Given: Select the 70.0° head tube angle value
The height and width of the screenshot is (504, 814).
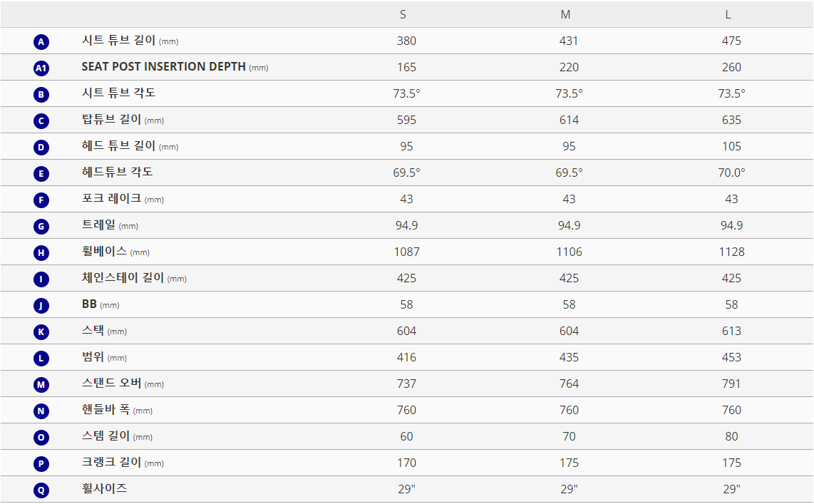Looking at the screenshot, I should pyautogui.click(x=731, y=173).
